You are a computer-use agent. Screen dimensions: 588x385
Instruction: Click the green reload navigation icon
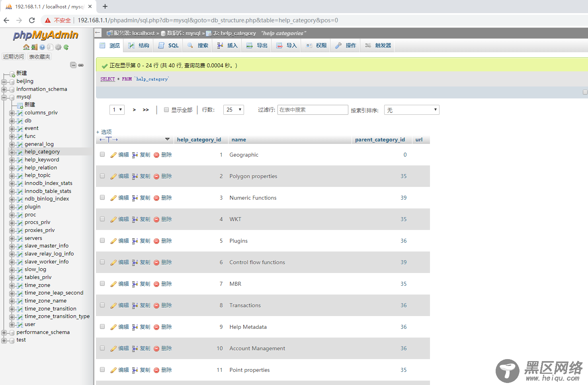coord(66,47)
